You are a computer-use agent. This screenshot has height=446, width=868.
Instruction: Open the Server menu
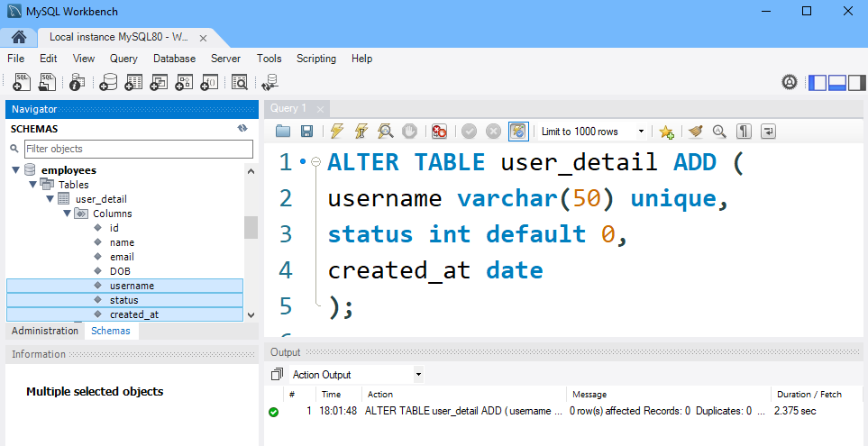[x=226, y=58]
